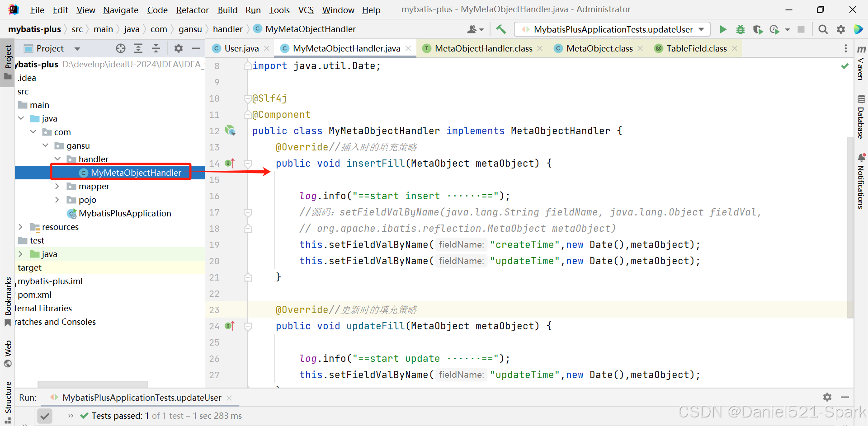Image resolution: width=868 pixels, height=426 pixels.
Task: Open the Bookmarks tool window
Action: [8, 302]
